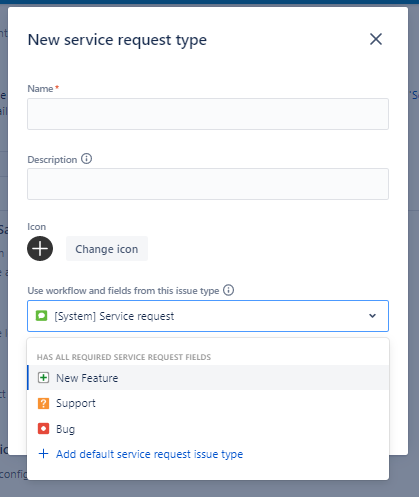The height and width of the screenshot is (497, 419).
Task: Click the Name input field
Action: pyautogui.click(x=208, y=114)
